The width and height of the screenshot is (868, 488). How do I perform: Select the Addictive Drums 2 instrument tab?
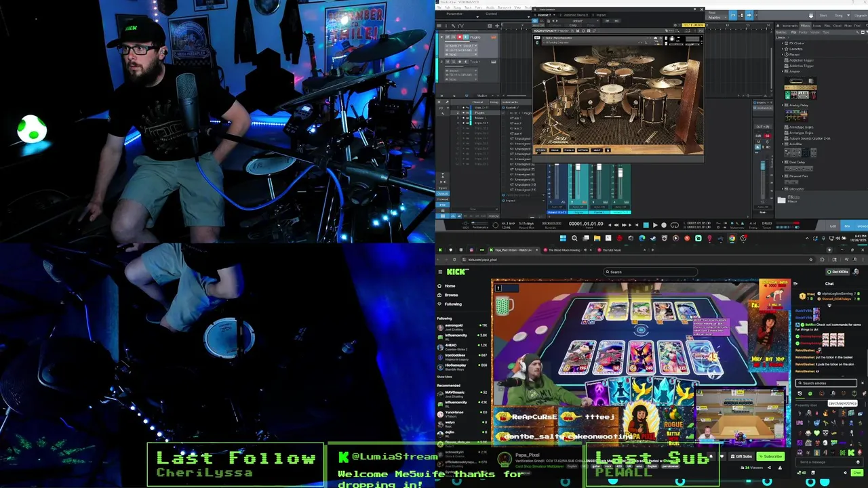coord(576,15)
